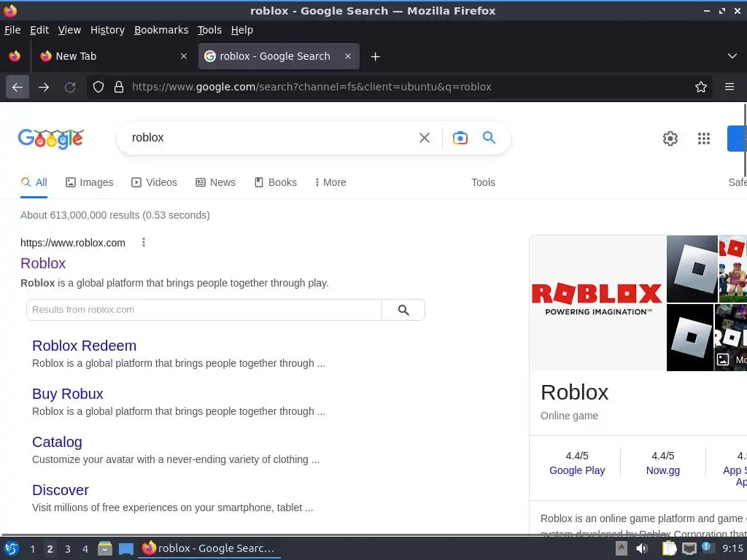Adjust volume via the speaker tray icon
Image resolution: width=747 pixels, height=560 pixels.
coord(642,548)
